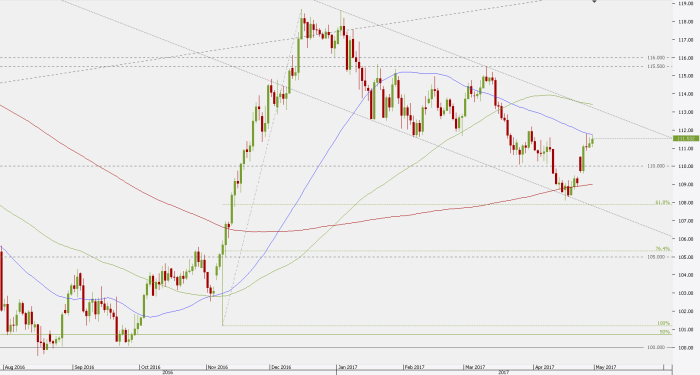Select the 100.000 horizontal line label
Screen dimensions: 700x375
point(656,347)
